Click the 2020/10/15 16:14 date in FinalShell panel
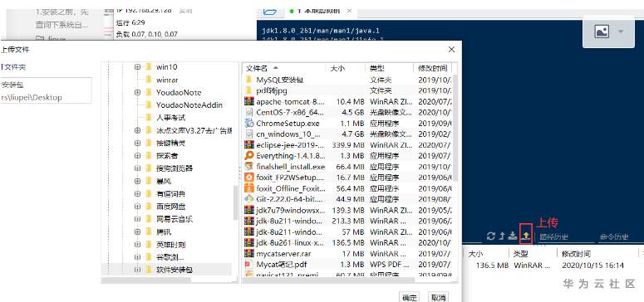644x302 pixels. click(592, 265)
